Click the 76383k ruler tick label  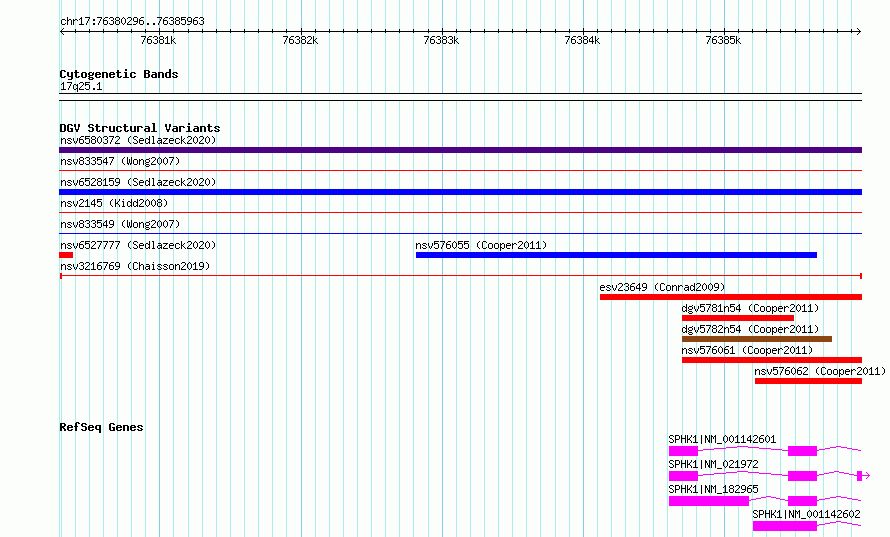point(441,40)
